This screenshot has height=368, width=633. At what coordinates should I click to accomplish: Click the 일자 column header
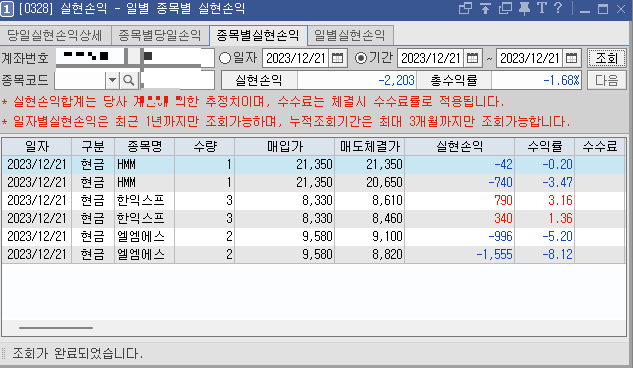coord(37,146)
